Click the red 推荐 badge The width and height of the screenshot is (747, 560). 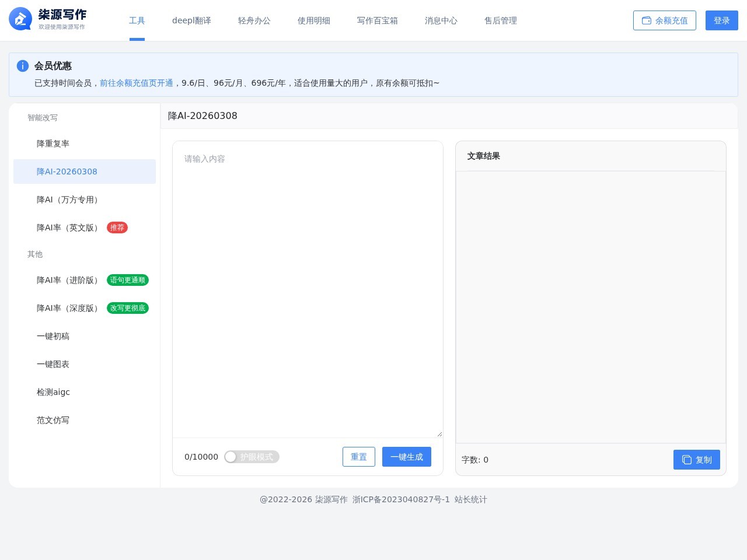click(x=117, y=228)
